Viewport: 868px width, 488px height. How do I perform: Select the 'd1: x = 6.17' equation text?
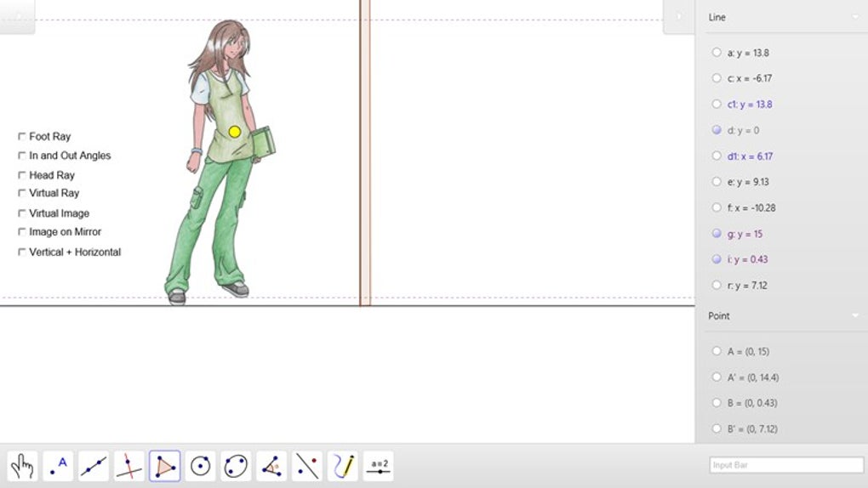750,156
